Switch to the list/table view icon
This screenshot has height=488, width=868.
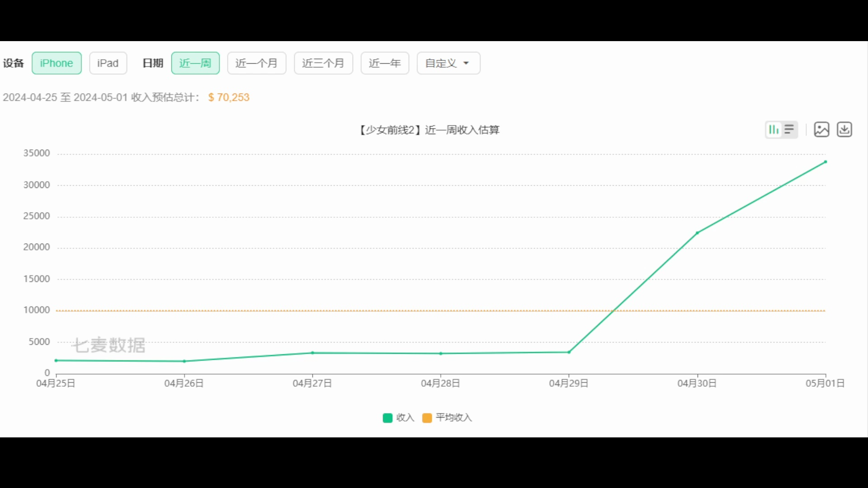pyautogui.click(x=789, y=130)
